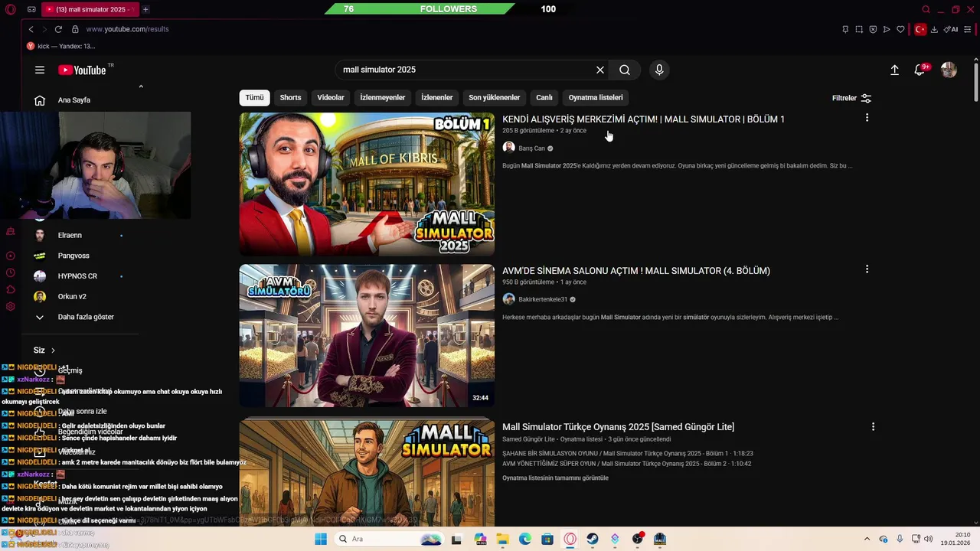980x551 pixels.
Task: Open OBS Studio from the taskbar
Action: coord(637,539)
